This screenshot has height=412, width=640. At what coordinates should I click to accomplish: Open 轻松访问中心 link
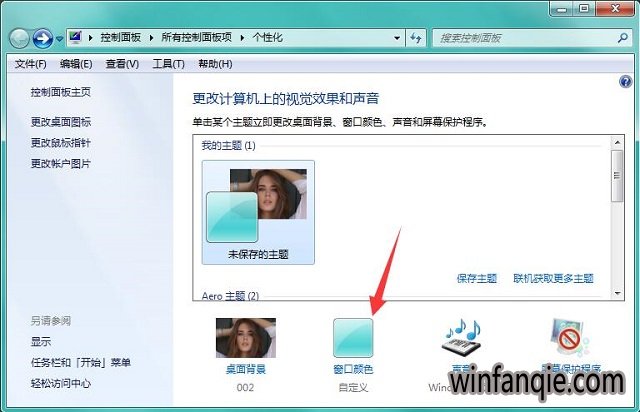(61, 383)
